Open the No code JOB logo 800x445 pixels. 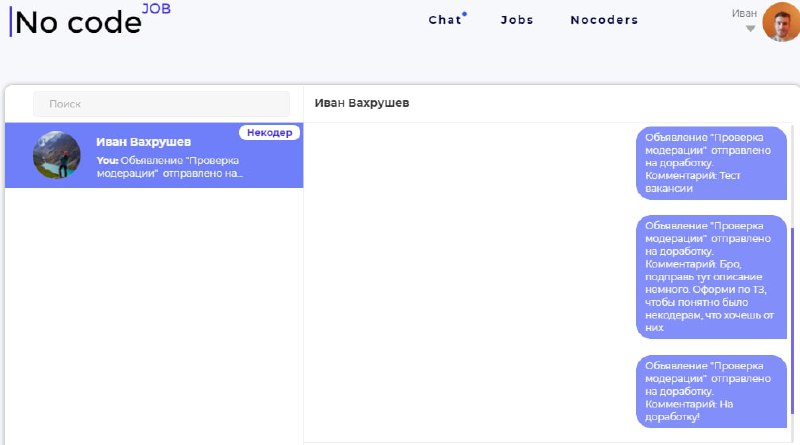point(90,20)
